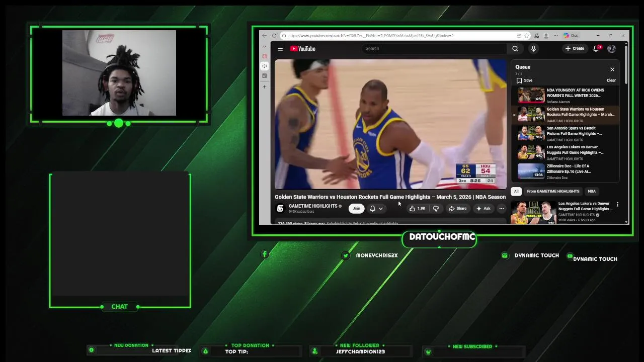This screenshot has width=644, height=362.
Task: Click the JEFFCHAMPION123 new follower text
Action: pos(360,351)
